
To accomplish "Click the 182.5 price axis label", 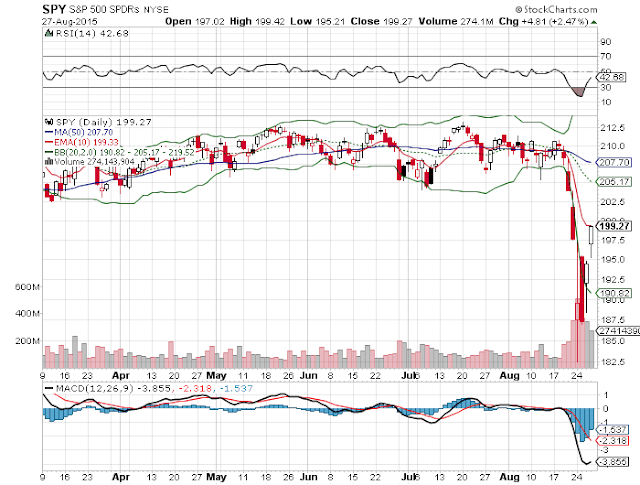I will [x=612, y=362].
